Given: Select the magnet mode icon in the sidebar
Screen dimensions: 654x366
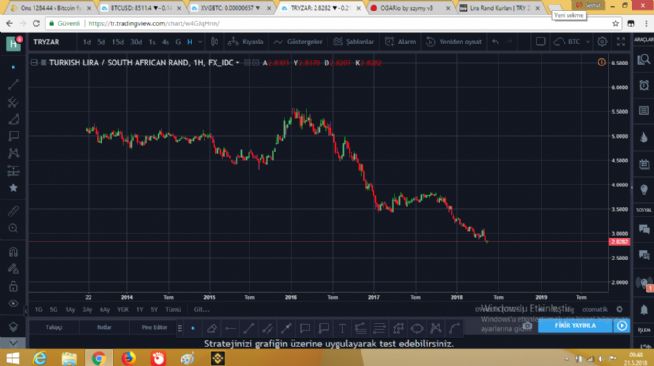Looking at the screenshot, I should click(13, 251).
